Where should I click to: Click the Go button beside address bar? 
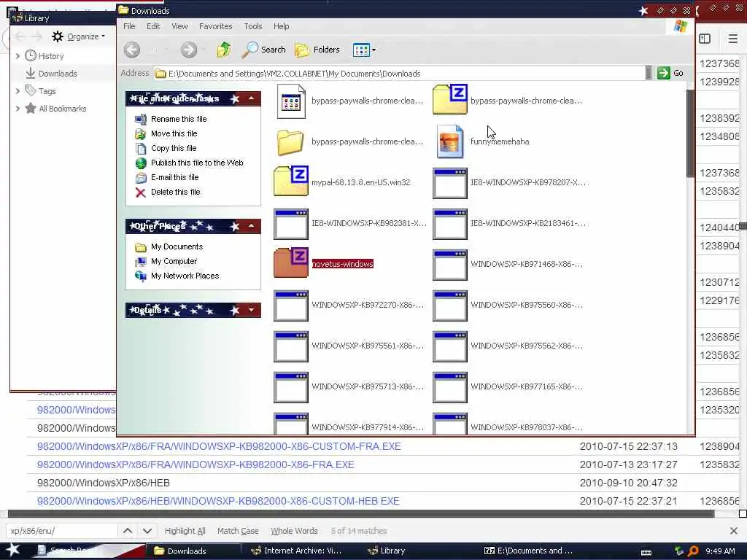tap(671, 74)
